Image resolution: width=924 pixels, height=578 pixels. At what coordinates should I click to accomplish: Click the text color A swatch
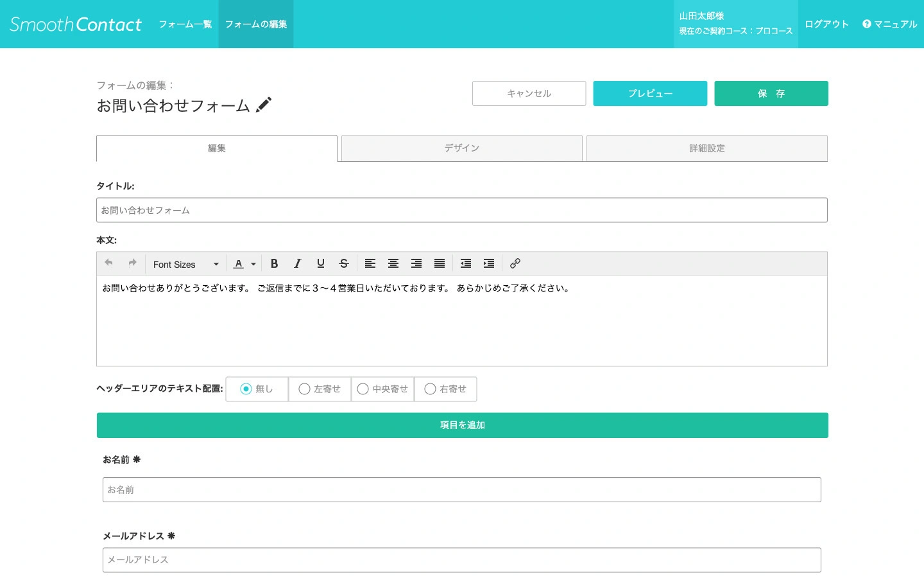[239, 264]
